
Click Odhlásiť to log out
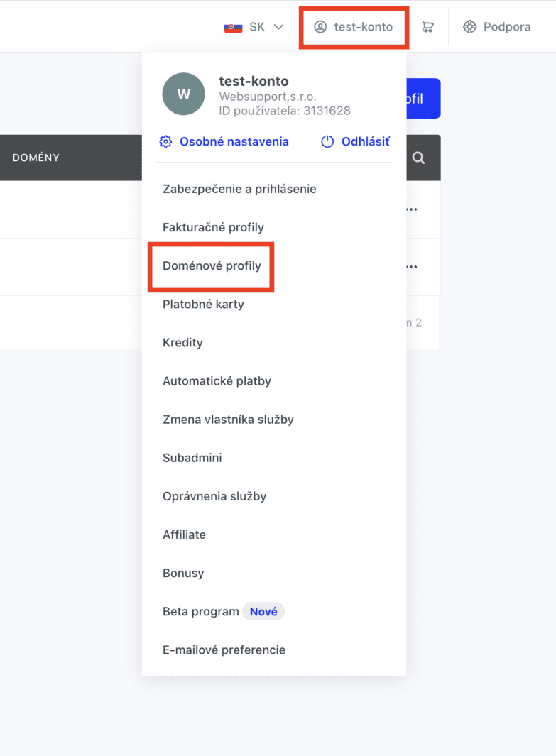coord(366,141)
